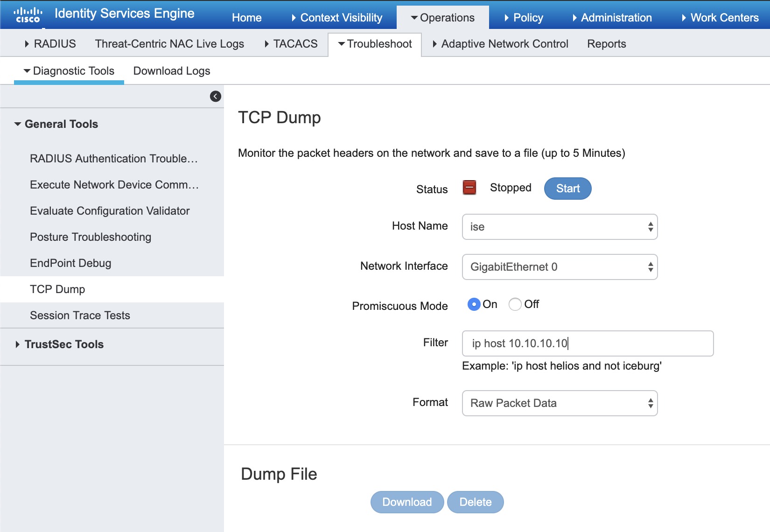Image resolution: width=770 pixels, height=532 pixels.
Task: Go to Reports section
Action: pyautogui.click(x=606, y=44)
